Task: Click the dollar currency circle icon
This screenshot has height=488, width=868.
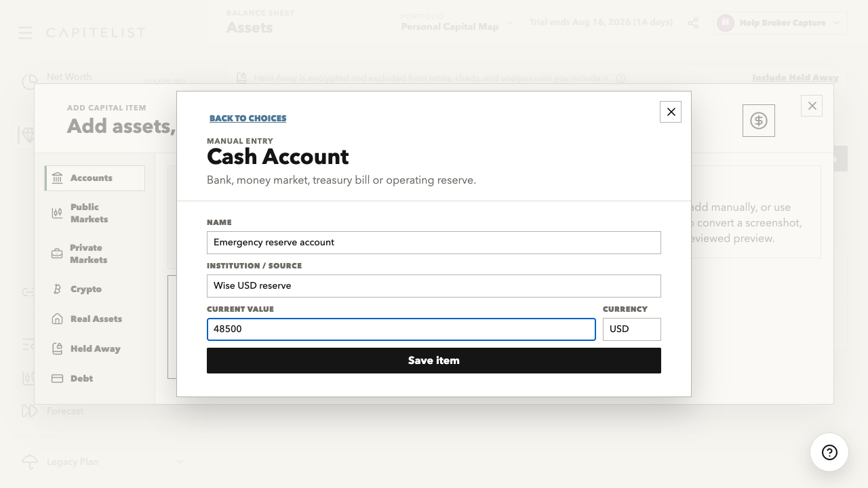Action: 759,121
